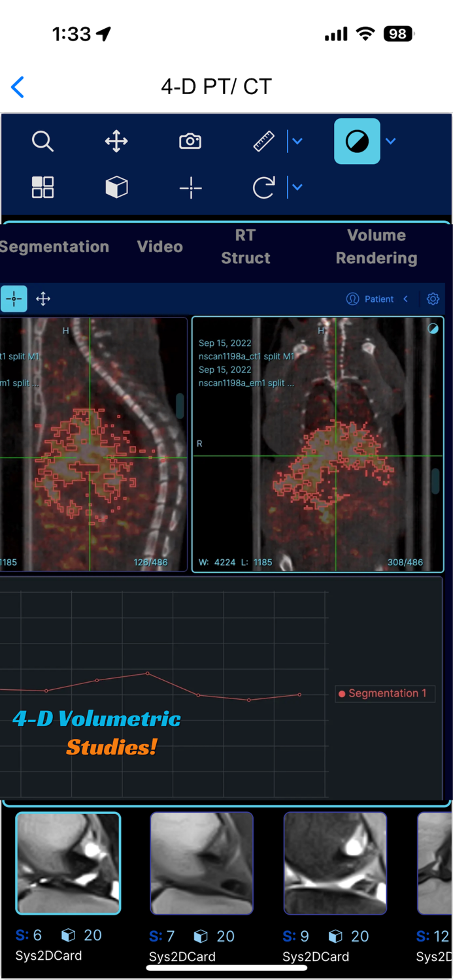Image resolution: width=453 pixels, height=980 pixels.
Task: Select series 12 thumbnail
Action: click(x=435, y=862)
